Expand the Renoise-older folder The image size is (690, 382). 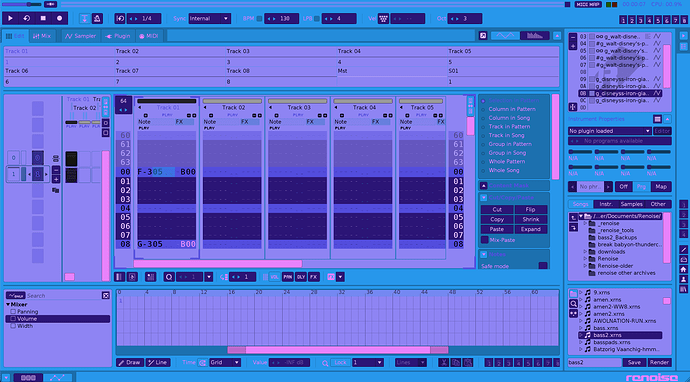[x=585, y=266]
